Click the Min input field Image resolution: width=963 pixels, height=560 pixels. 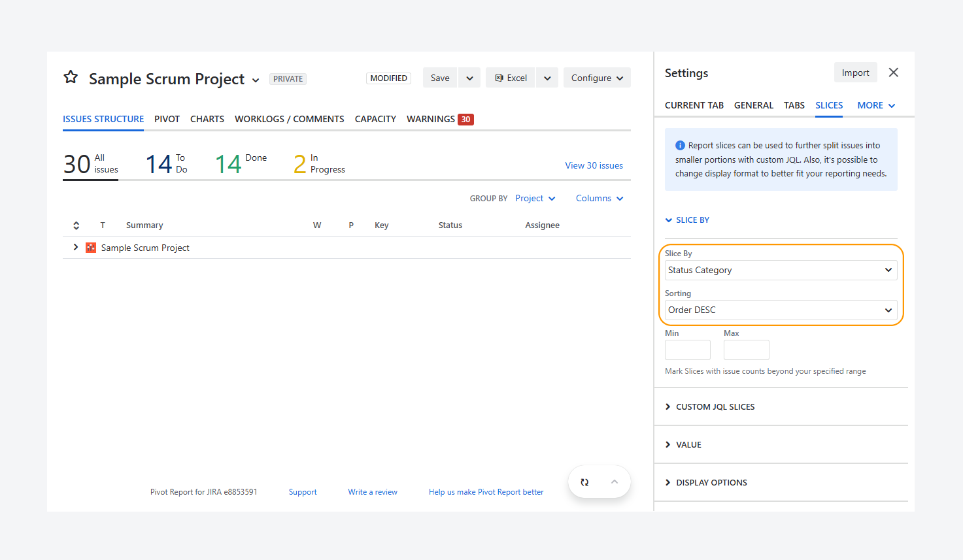(688, 350)
